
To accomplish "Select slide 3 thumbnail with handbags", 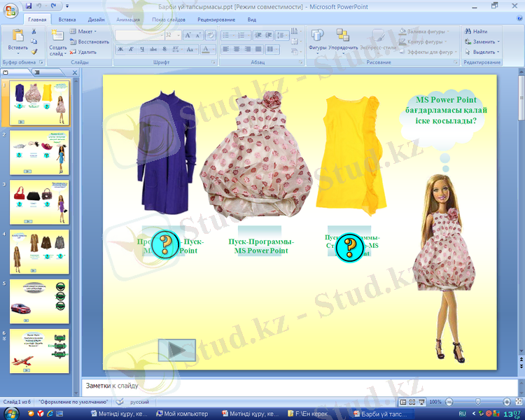I will tap(39, 202).
